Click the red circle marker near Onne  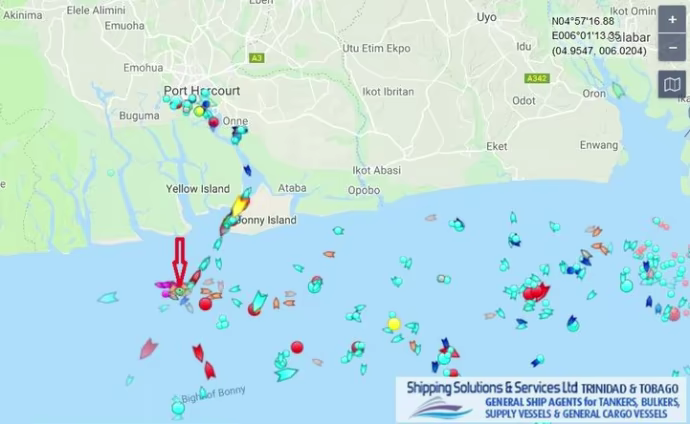[x=213, y=122]
